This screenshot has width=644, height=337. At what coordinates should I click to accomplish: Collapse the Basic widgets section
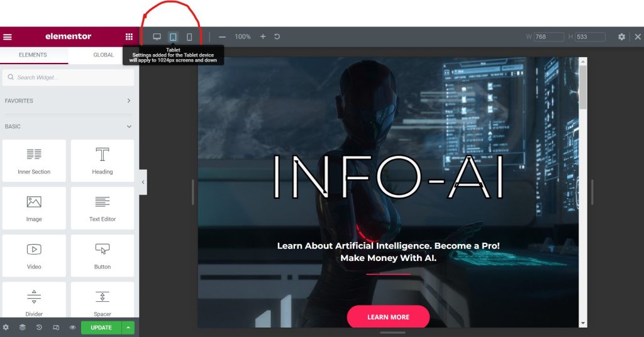coord(129,126)
